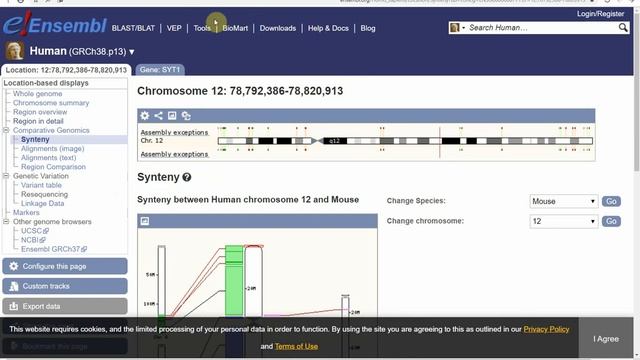Viewport: 640px width, 360px height.
Task: Click the q12 band on chromosome ideogram
Action: 335,141
